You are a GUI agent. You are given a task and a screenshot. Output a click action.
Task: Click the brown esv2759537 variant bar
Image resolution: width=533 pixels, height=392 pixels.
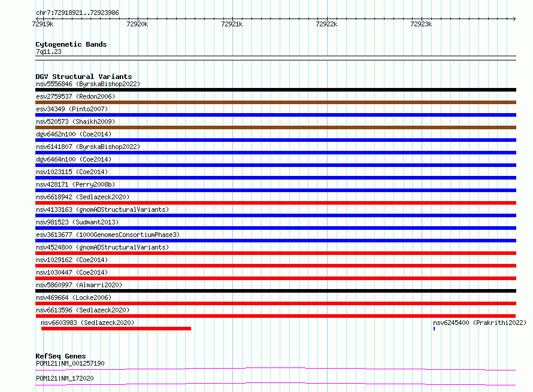[x=275, y=102]
